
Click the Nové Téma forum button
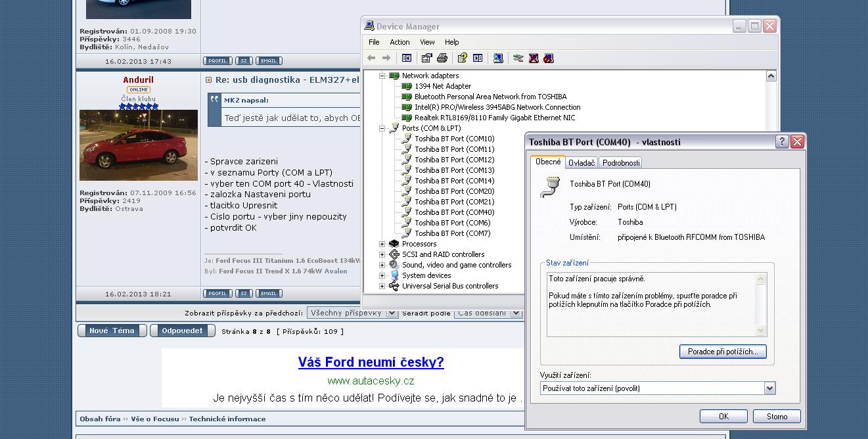click(x=112, y=331)
